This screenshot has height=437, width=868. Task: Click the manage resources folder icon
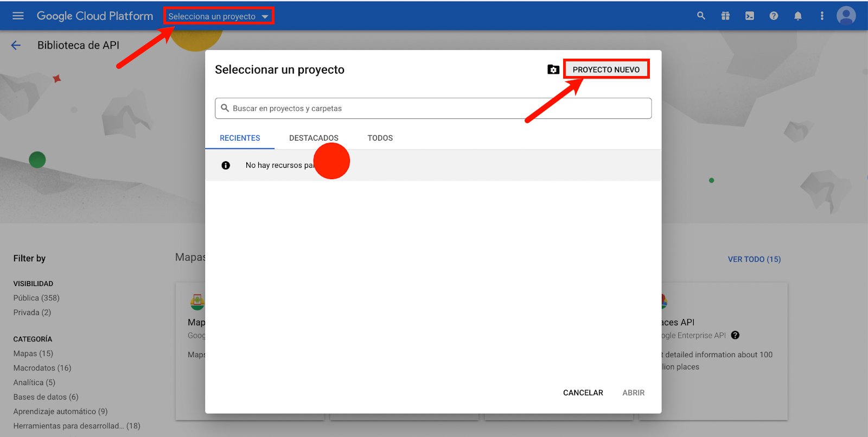553,69
